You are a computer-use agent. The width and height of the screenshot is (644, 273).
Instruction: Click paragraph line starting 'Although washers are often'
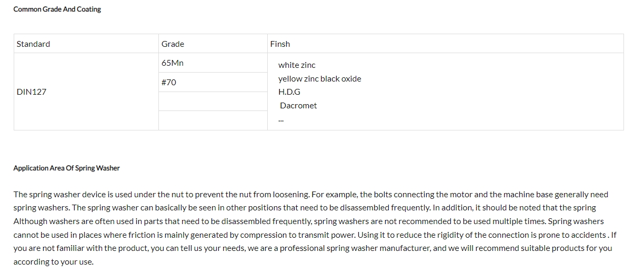(308, 221)
